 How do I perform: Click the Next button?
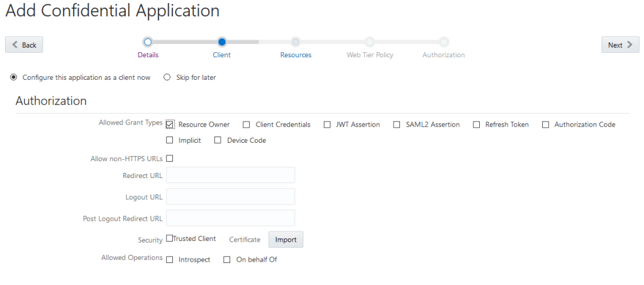coord(620,45)
